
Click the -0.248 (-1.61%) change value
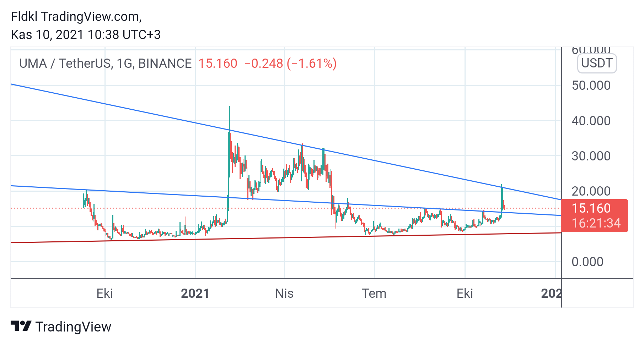290,64
